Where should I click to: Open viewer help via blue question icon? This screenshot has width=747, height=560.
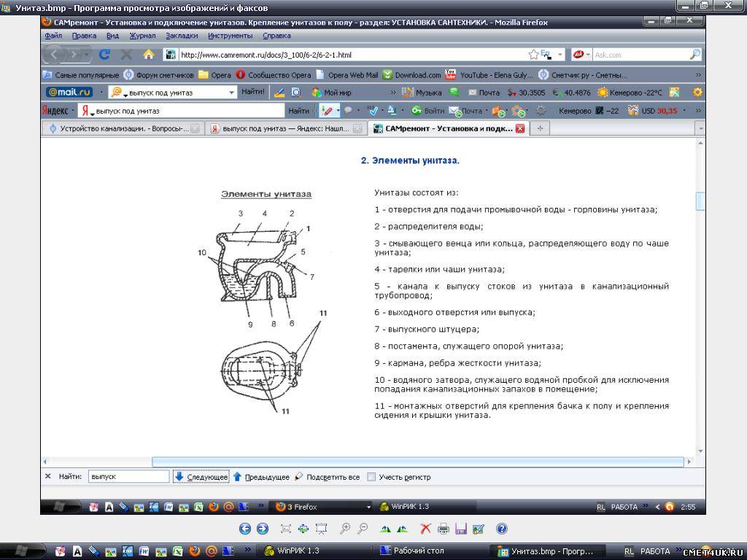[501, 529]
